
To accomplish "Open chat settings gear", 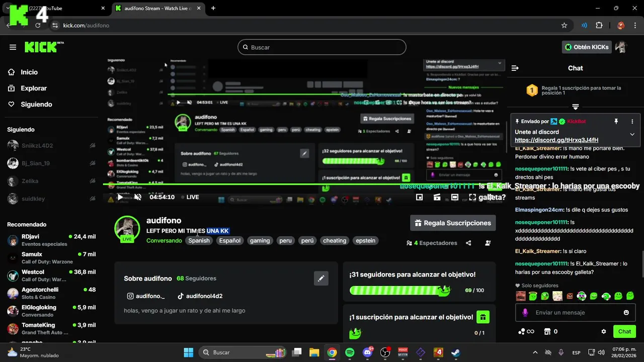I will point(604,332).
